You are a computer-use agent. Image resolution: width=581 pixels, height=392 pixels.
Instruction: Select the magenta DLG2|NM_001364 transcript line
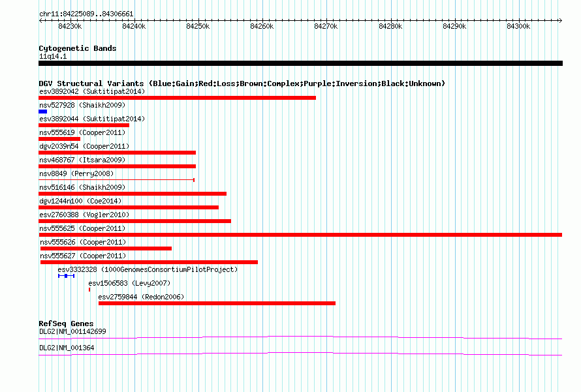point(300,354)
